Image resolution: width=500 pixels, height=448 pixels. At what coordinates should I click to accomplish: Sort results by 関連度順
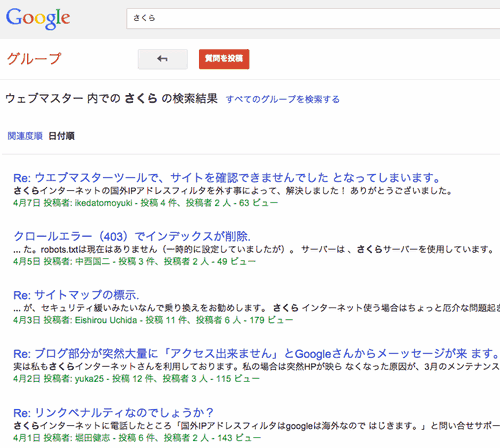tap(25, 136)
